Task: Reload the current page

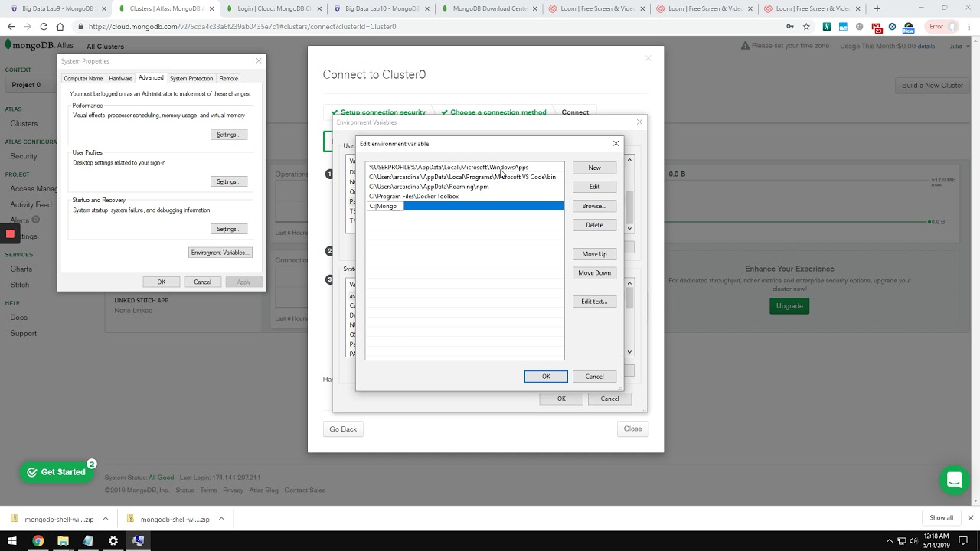Action: coord(43,26)
